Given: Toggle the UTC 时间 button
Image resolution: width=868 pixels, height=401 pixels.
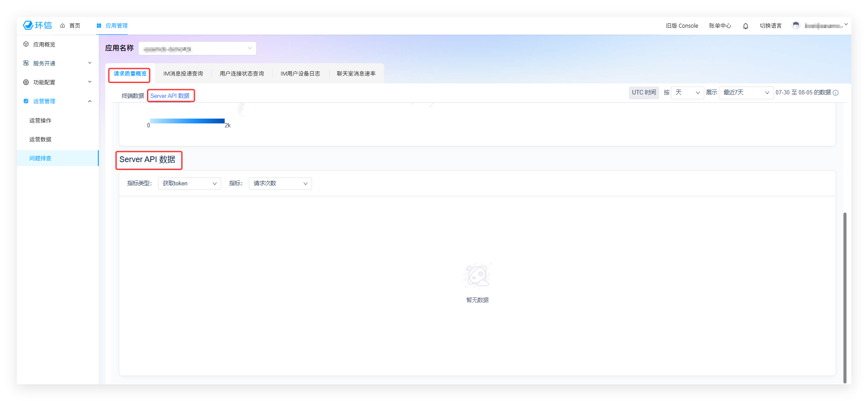Looking at the screenshot, I should coord(643,93).
